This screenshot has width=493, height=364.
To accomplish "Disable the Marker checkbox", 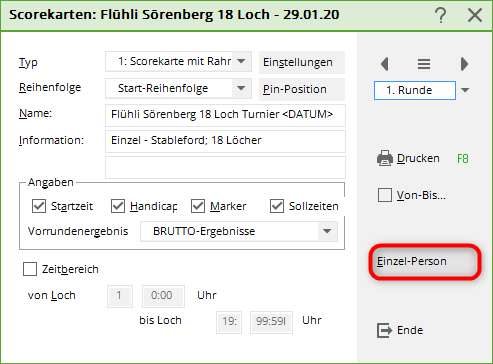I will click(198, 206).
